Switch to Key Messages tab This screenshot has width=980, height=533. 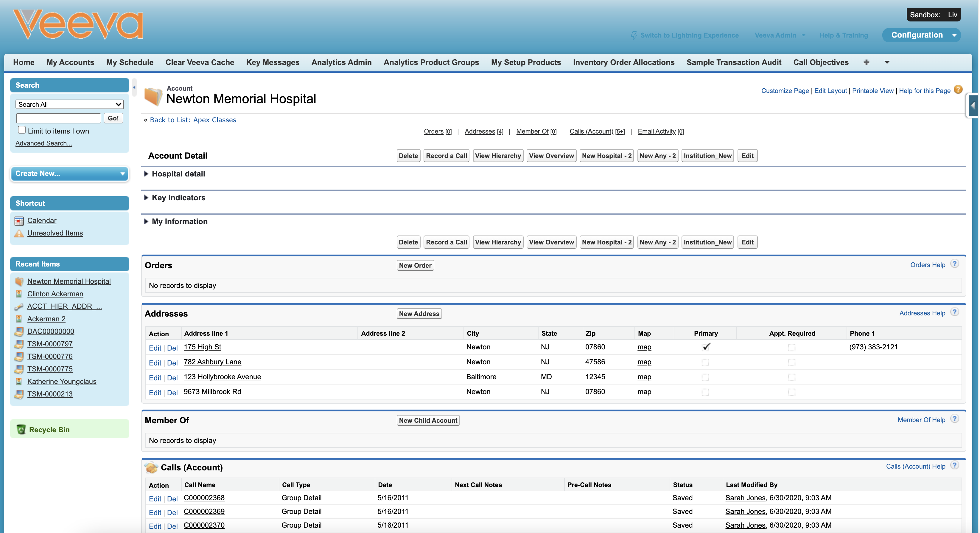[x=272, y=62]
